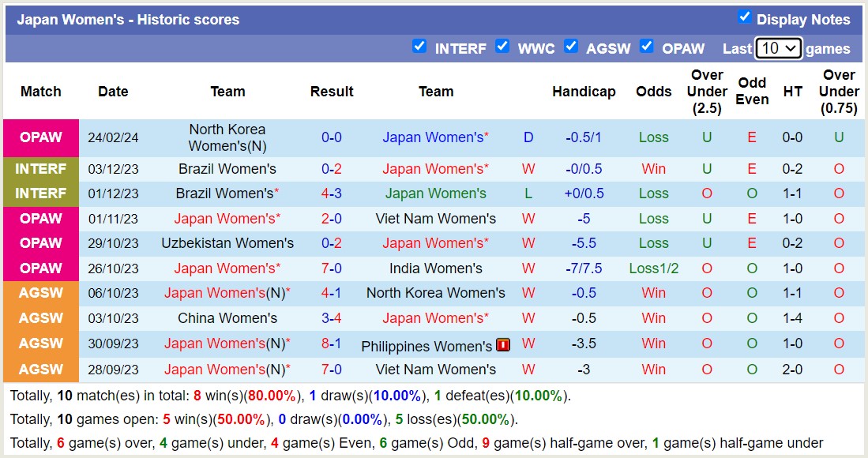Uncheck the INTERF filter checkbox
The height and width of the screenshot is (458, 868).
[x=419, y=47]
